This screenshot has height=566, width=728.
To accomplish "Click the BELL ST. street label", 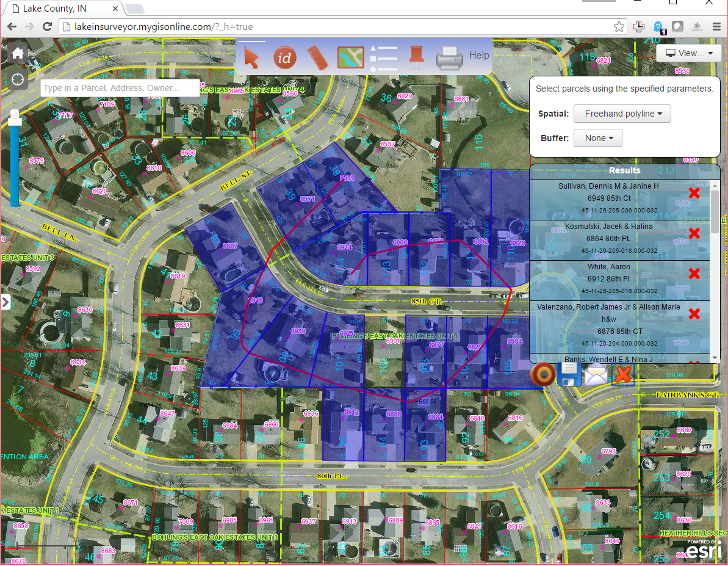I will coord(236,180).
